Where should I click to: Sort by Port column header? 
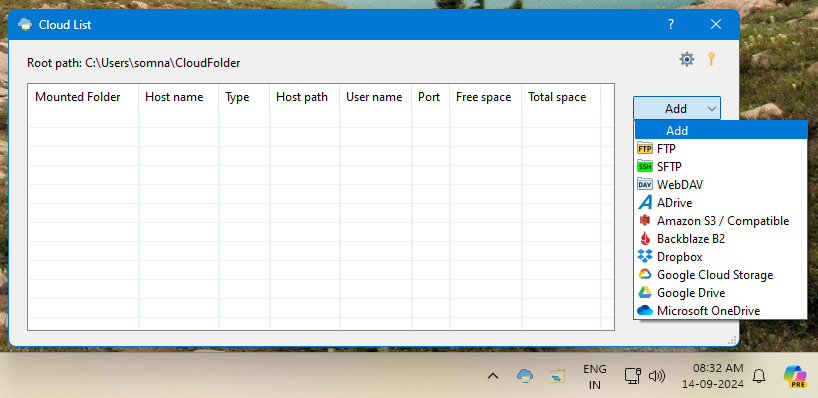pos(431,97)
